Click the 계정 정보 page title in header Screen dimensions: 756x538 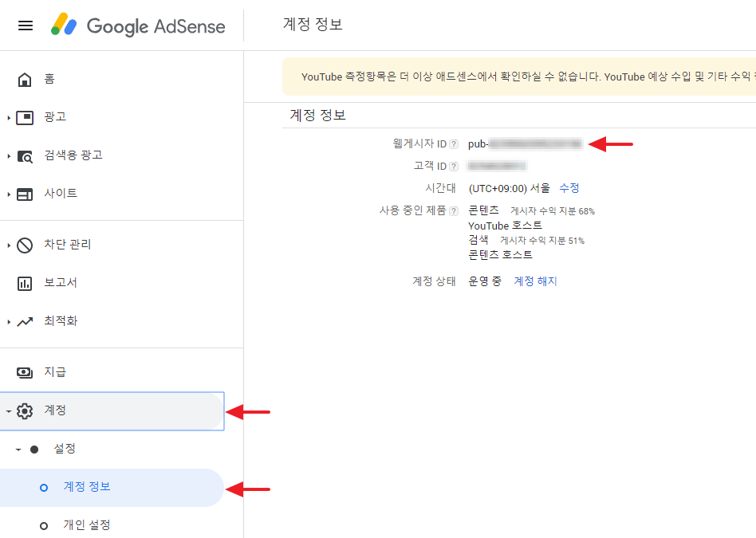pyautogui.click(x=313, y=24)
